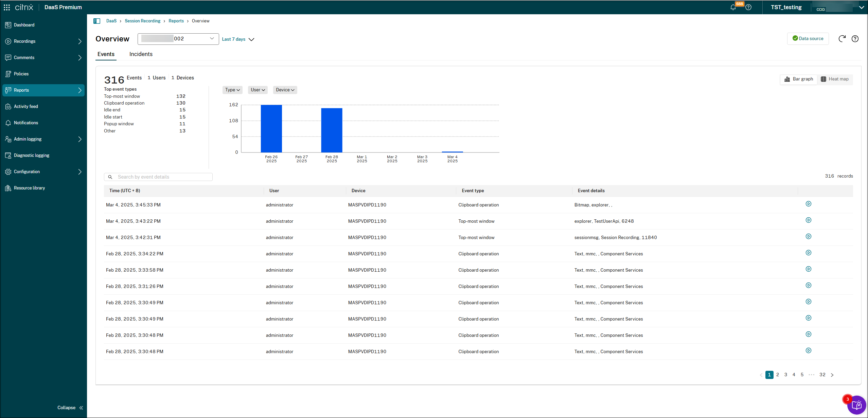Click the refresh icon beside Data source

tap(842, 39)
